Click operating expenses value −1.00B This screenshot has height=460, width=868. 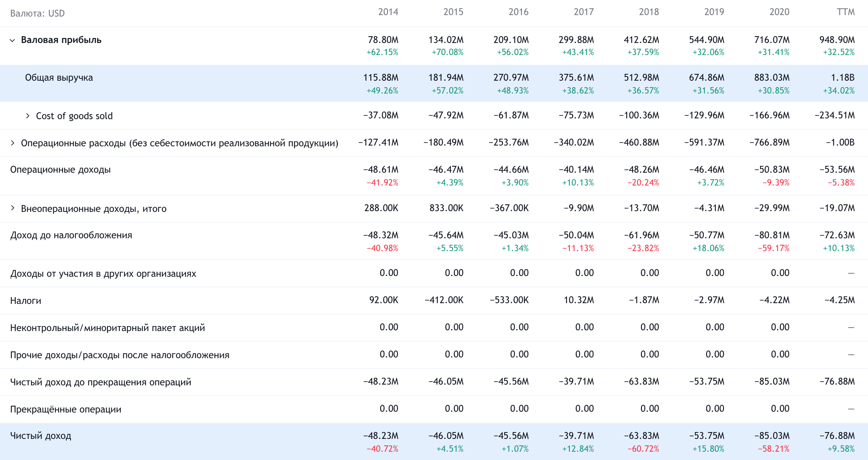pos(840,143)
